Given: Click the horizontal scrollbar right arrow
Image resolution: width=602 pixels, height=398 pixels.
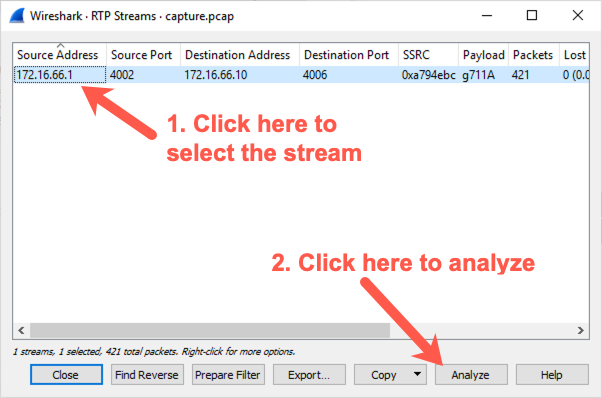Looking at the screenshot, I should click(x=580, y=330).
